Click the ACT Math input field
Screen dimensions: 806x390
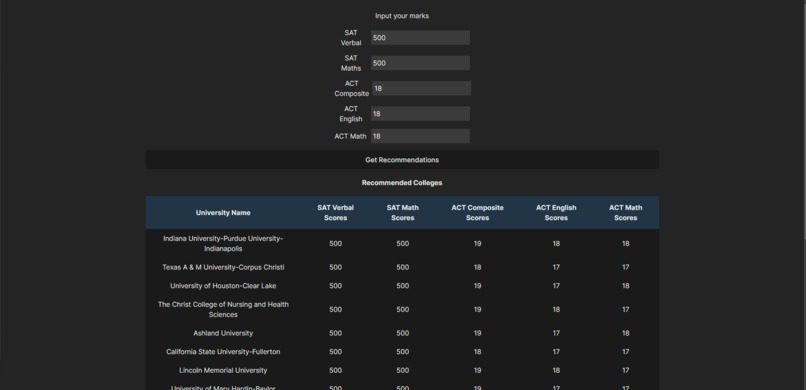[420, 136]
